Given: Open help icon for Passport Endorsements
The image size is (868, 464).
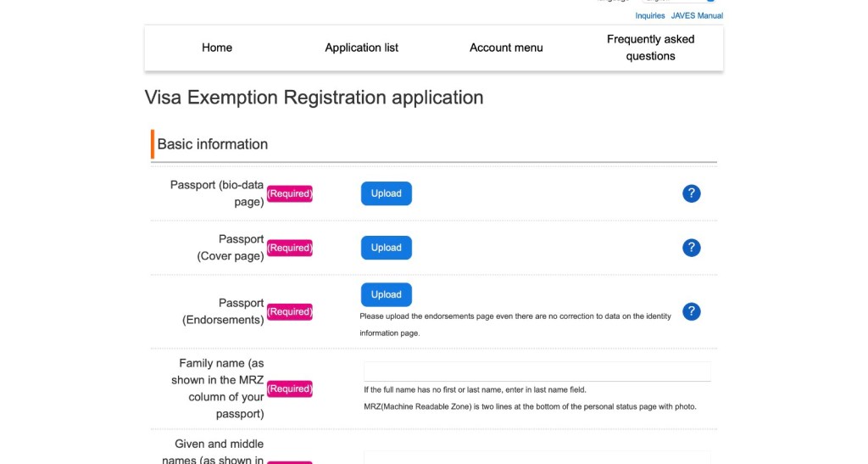Looking at the screenshot, I should pyautogui.click(x=691, y=311).
